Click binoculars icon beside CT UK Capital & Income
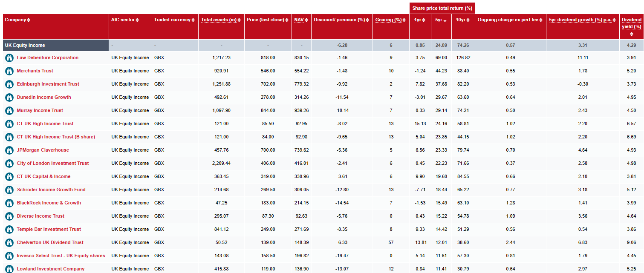The height and width of the screenshot is (273, 644). tap(9, 177)
